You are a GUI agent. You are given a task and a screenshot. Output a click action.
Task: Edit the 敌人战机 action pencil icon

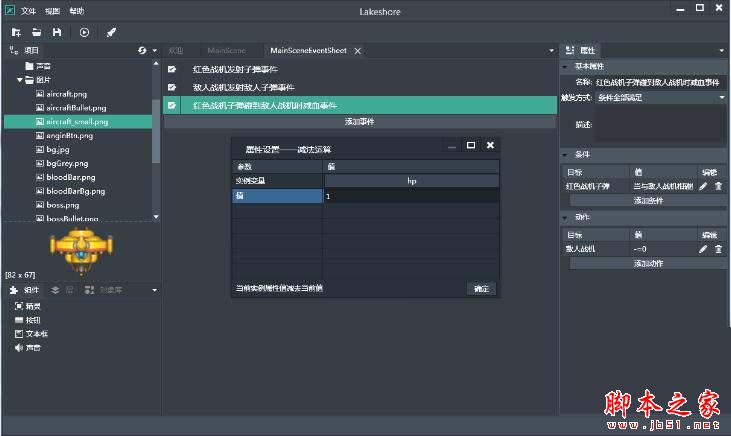point(703,249)
